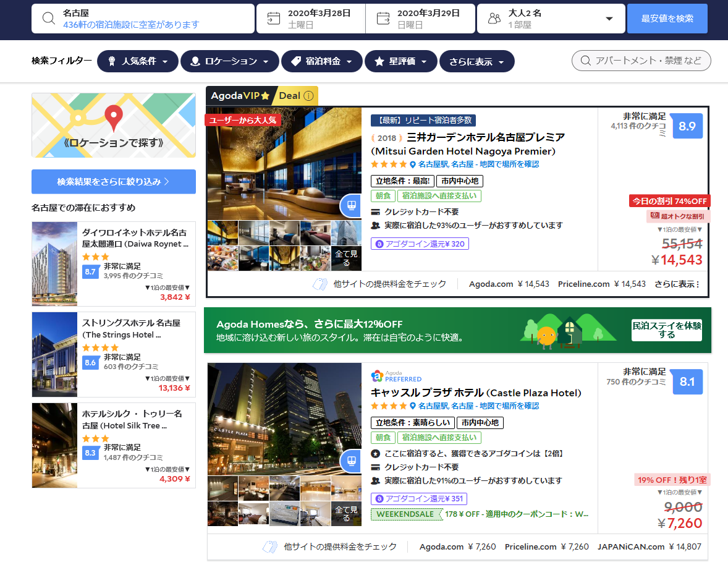Expand the guest and room dropdown arrow

[609, 19]
